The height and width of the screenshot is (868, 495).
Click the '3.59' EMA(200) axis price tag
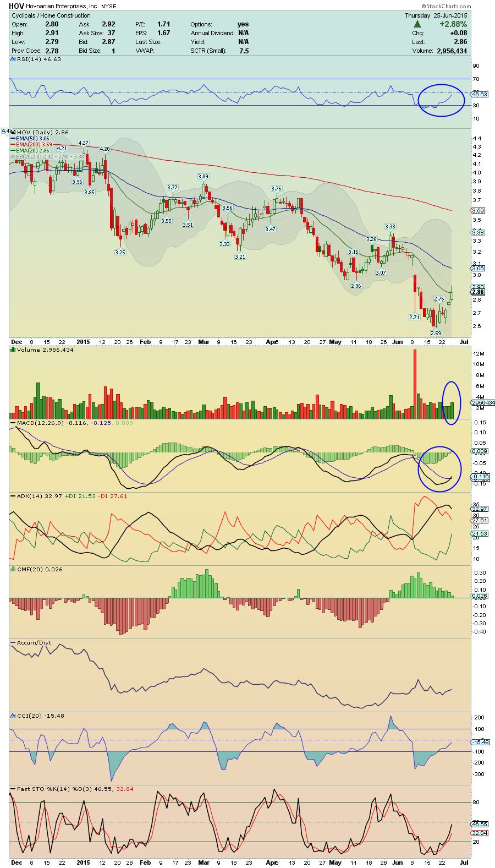point(478,210)
